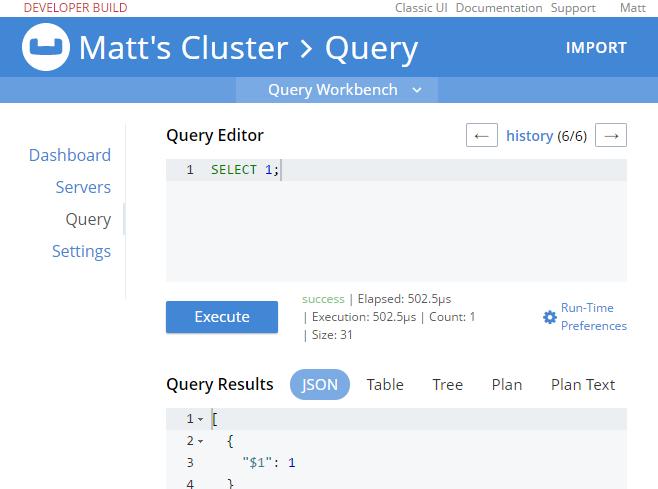Click the Query Results heading
Screen dimensions: 658x489
pyautogui.click(x=220, y=384)
